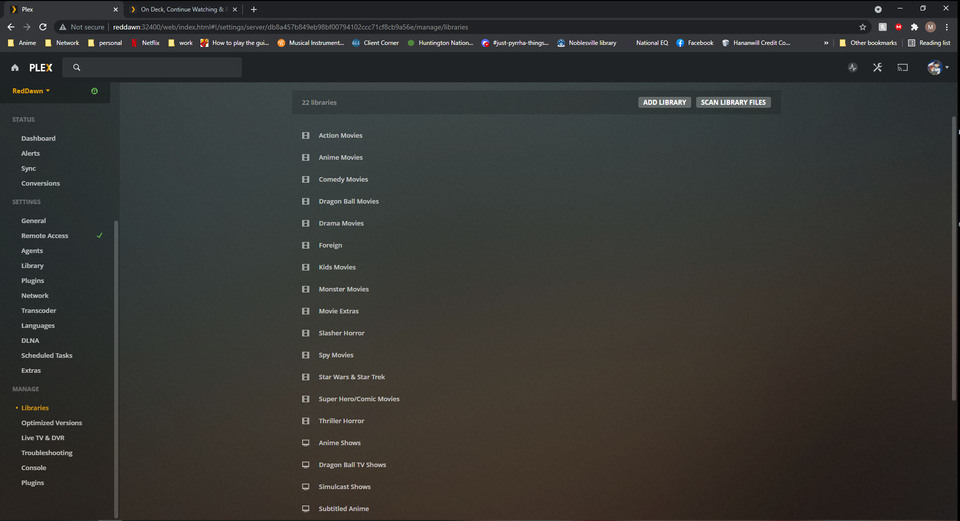The width and height of the screenshot is (960, 521).
Task: Go to Plex home via house icon
Action: pyautogui.click(x=15, y=67)
